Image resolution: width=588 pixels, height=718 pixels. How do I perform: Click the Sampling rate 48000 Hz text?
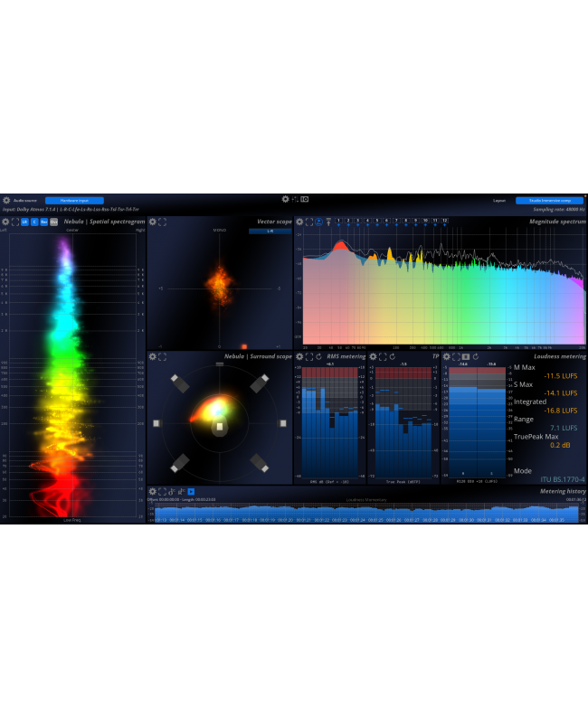point(559,209)
